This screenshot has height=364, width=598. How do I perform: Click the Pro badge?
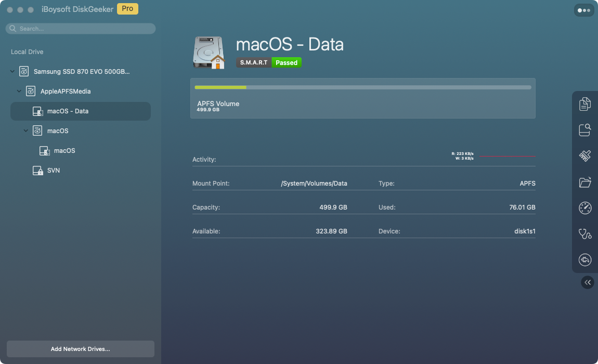[127, 8]
